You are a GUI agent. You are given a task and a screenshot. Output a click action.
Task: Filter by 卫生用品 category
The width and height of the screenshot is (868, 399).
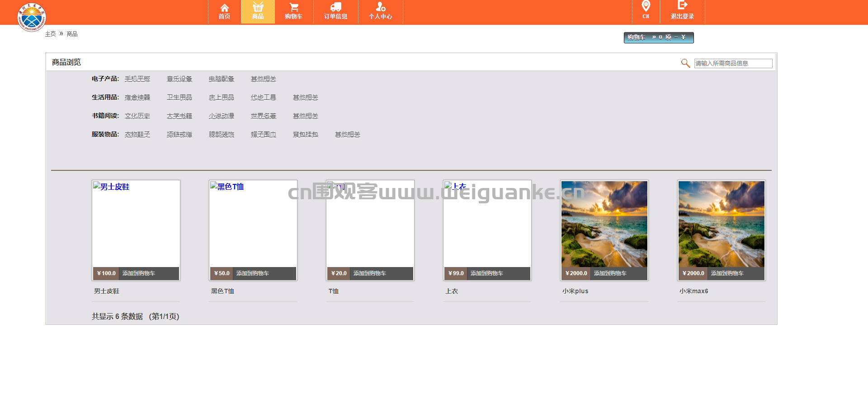tap(179, 97)
